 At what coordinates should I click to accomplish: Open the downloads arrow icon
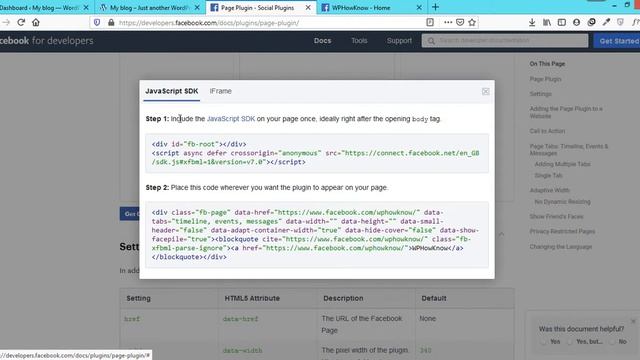point(532,22)
